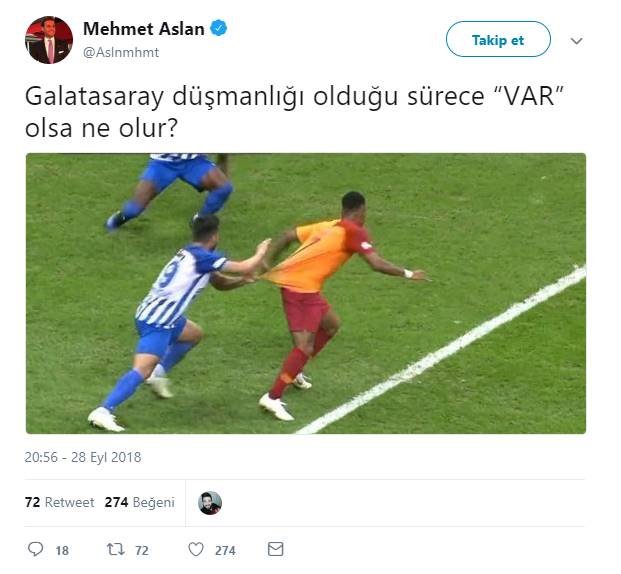621x574 pixels.
Task: Click the reply speech bubble icon
Action: point(35,549)
